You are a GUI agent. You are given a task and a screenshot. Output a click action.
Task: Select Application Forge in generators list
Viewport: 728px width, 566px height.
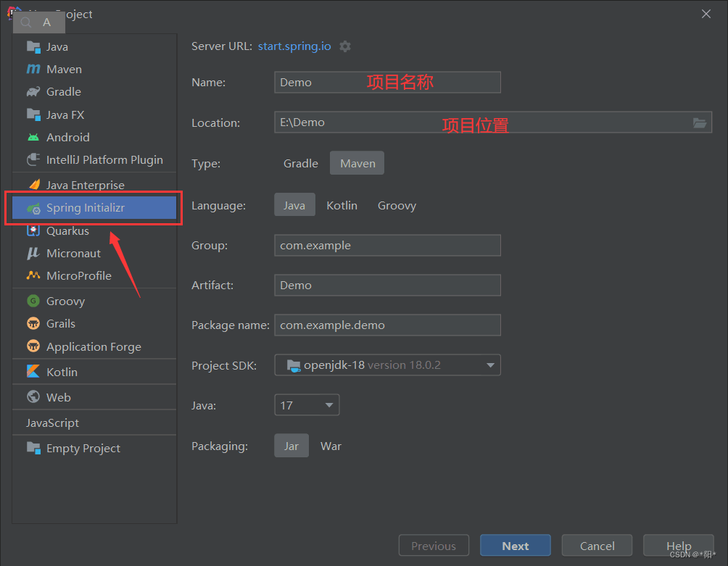94,346
